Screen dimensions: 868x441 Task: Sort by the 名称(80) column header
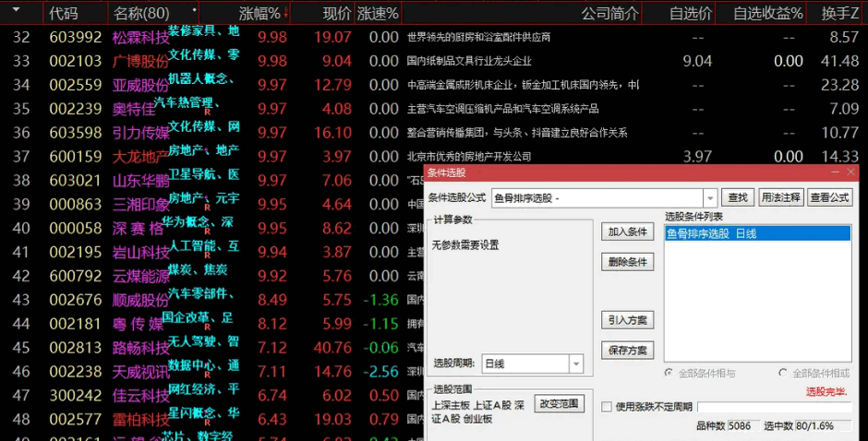tap(141, 13)
